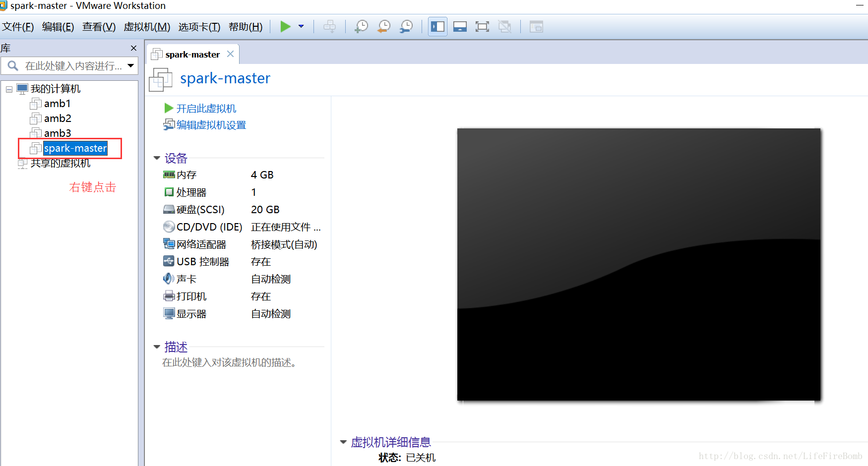Enter full screen mode icon
The width and height of the screenshot is (868, 466).
pos(482,26)
